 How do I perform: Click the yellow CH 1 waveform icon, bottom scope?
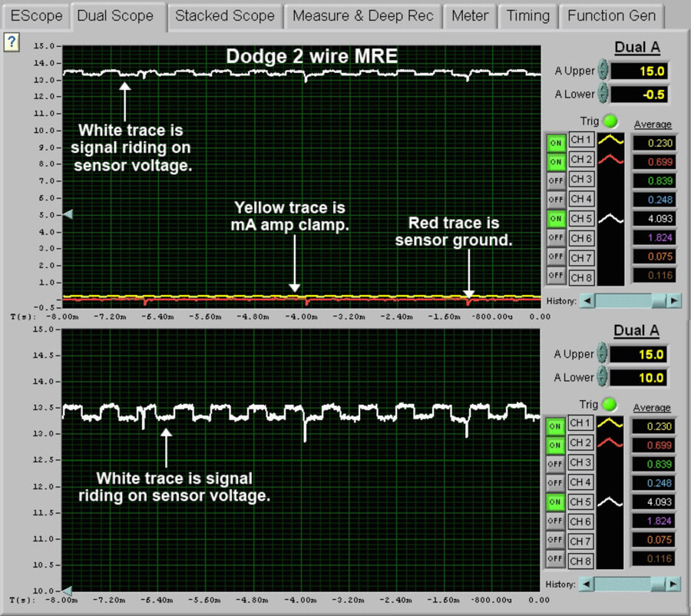click(610, 423)
